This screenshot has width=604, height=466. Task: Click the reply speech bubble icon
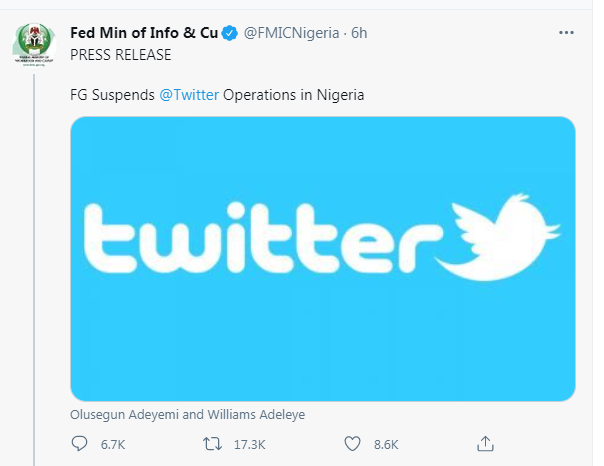79,444
